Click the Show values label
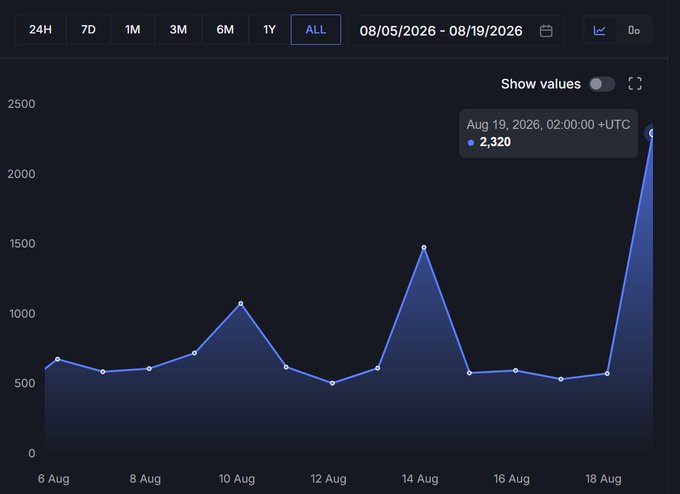The image size is (680, 494). [540, 84]
